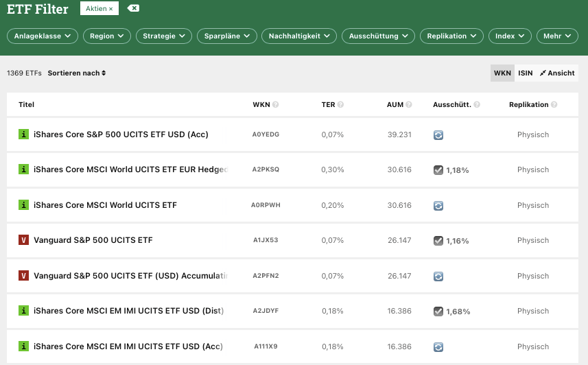Image resolution: width=588 pixels, height=365 pixels.
Task: Click Vanguard logo of S&P 500 UCITS ETF
Action: (23, 240)
